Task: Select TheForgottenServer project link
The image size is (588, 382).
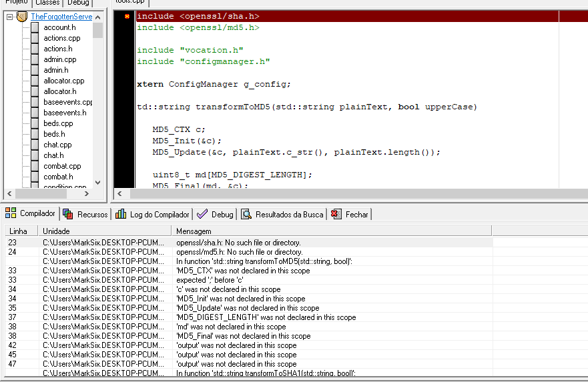Action: point(61,17)
